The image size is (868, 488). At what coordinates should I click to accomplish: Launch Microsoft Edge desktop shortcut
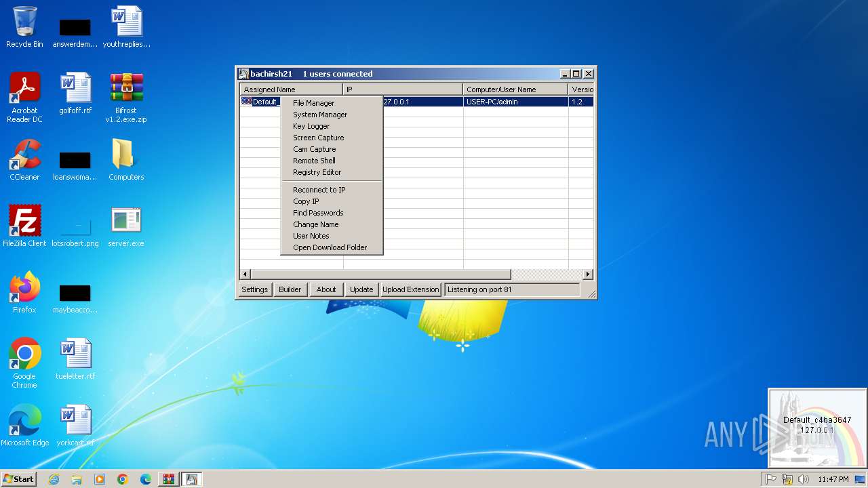point(24,426)
